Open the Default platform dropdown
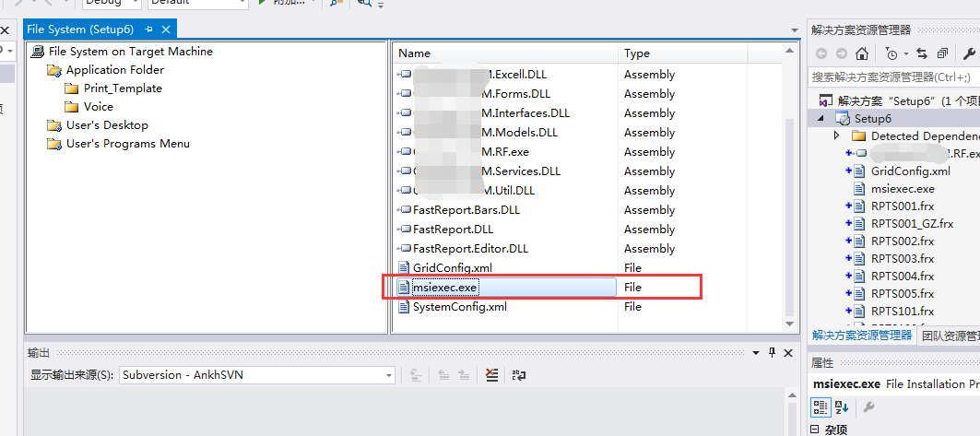This screenshot has width=980, height=436. (198, 3)
